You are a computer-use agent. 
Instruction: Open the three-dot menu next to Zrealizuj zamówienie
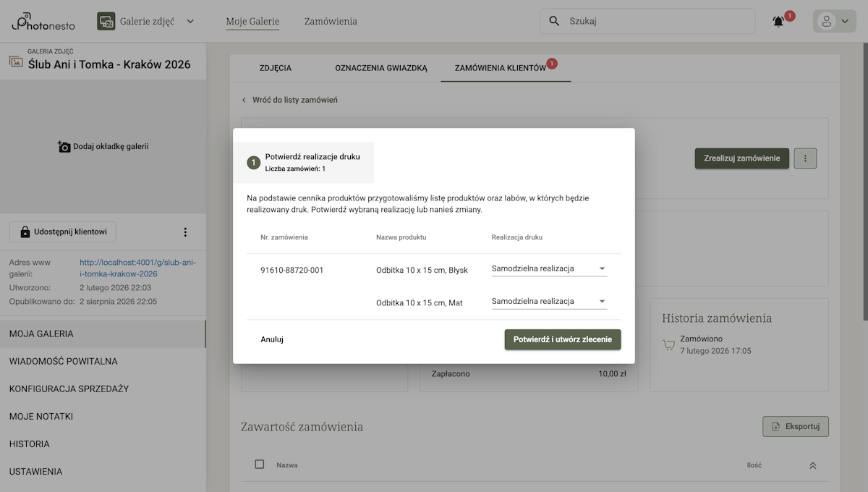(805, 158)
